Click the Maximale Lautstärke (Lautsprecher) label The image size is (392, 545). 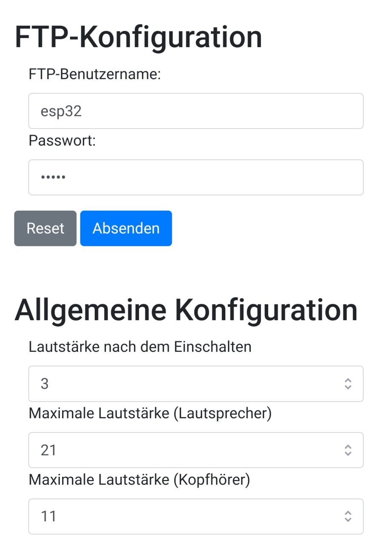coord(150,413)
